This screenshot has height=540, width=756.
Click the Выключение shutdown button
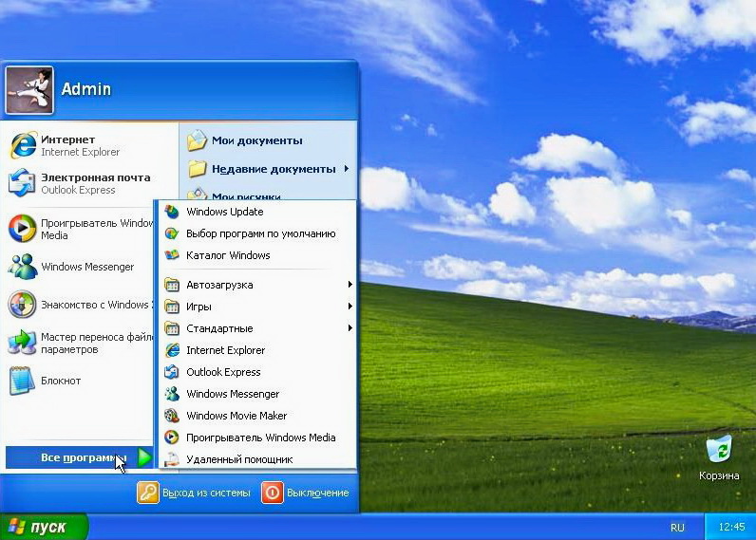(x=306, y=493)
